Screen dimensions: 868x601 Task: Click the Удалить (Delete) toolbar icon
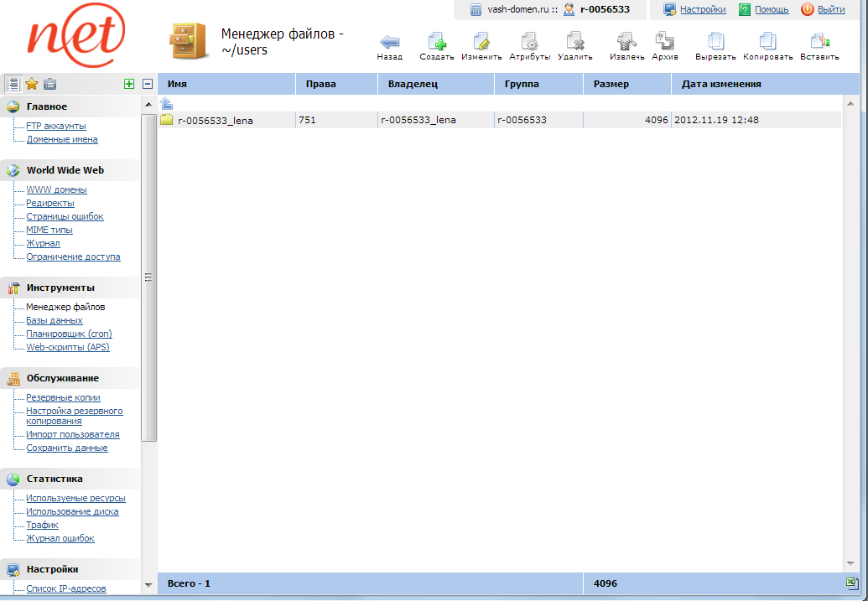point(575,42)
